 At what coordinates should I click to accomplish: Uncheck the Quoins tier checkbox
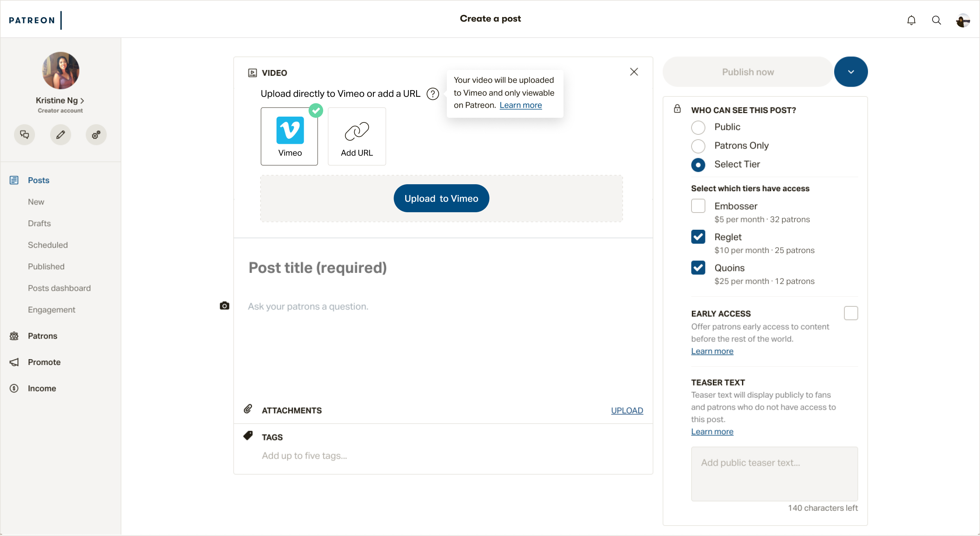(698, 268)
